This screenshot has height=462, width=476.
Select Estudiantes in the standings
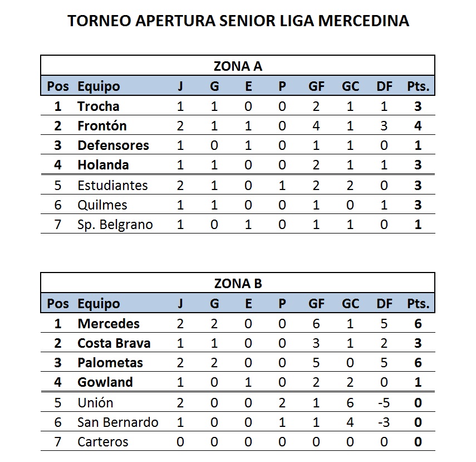(x=112, y=186)
